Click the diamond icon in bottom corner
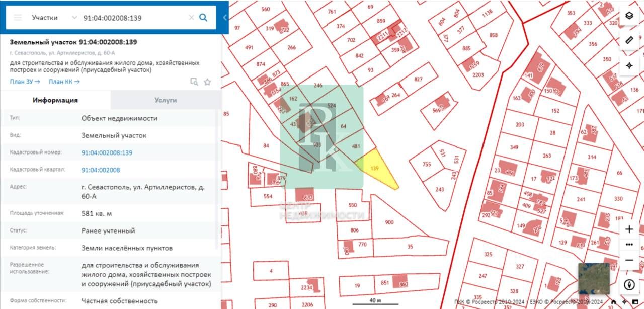Image resolution: width=644 pixels, height=309 pixels. tap(624, 302)
